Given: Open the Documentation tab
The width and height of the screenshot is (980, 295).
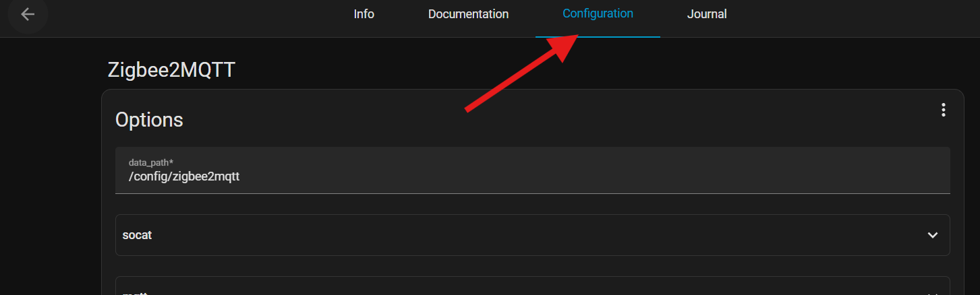Looking at the screenshot, I should [468, 14].
